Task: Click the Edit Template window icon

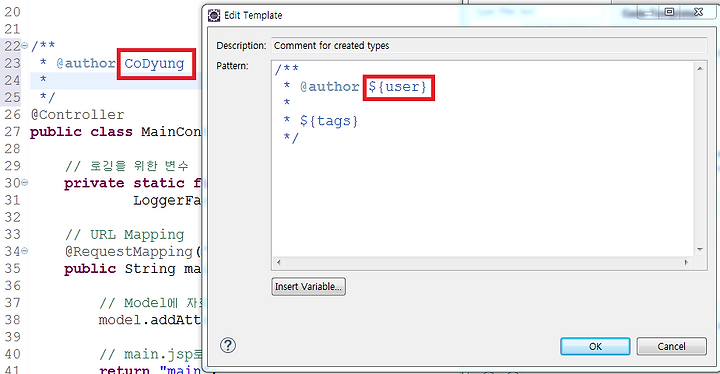Action: point(214,15)
